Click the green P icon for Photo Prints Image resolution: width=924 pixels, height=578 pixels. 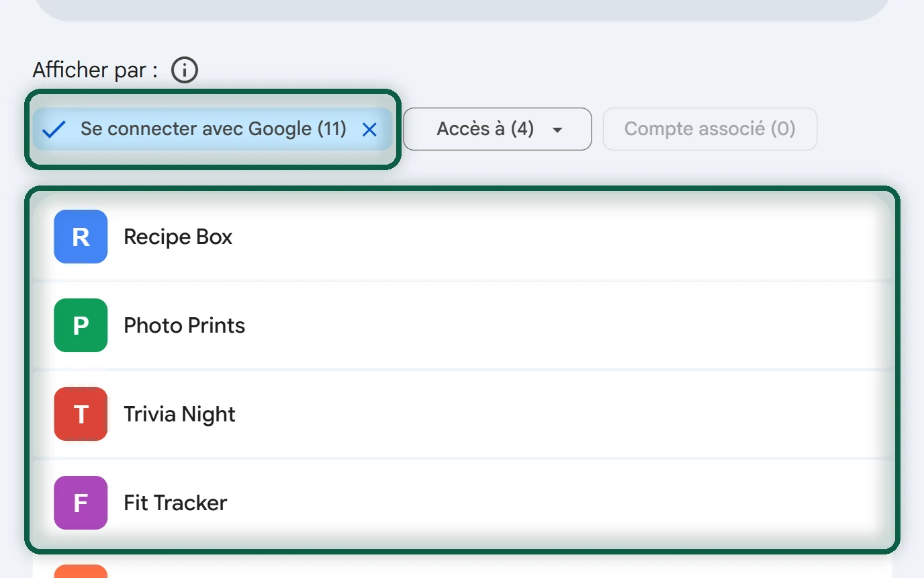pyautogui.click(x=81, y=325)
